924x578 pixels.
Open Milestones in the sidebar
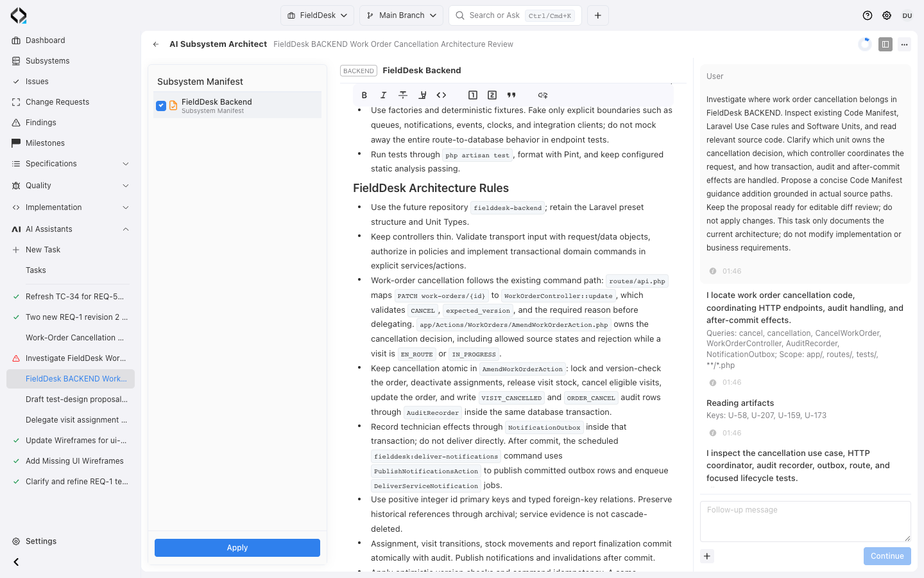click(71, 143)
